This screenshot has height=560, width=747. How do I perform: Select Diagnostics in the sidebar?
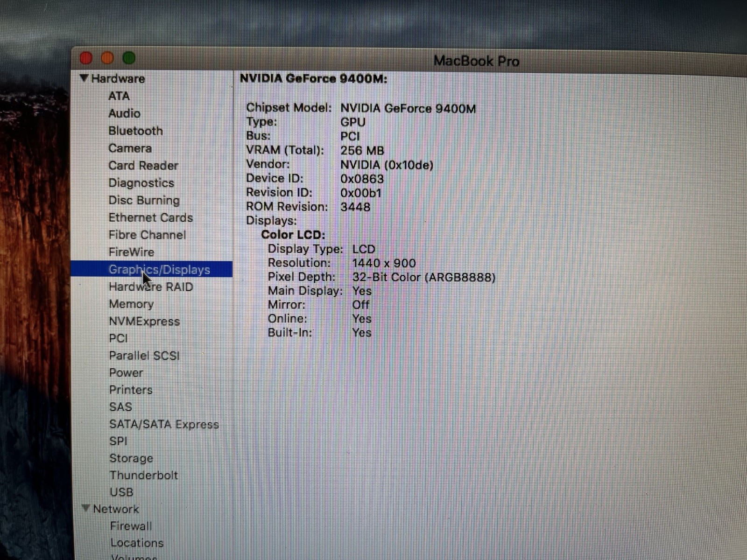(x=141, y=183)
